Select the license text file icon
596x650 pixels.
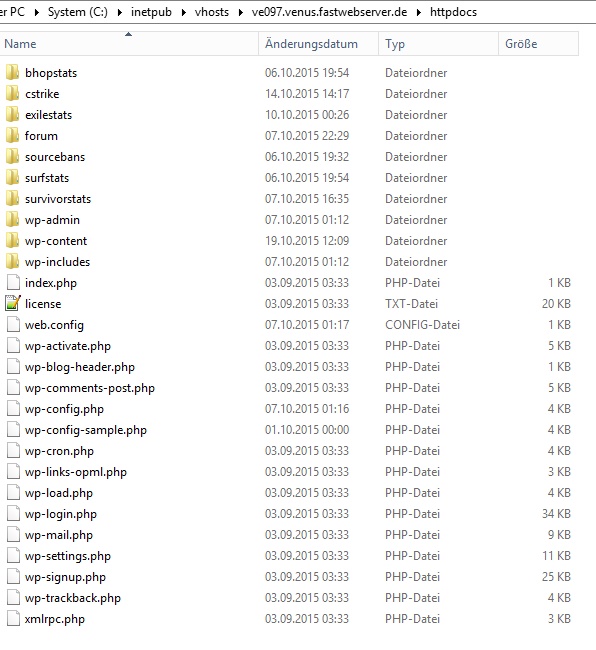pyautogui.click(x=12, y=303)
